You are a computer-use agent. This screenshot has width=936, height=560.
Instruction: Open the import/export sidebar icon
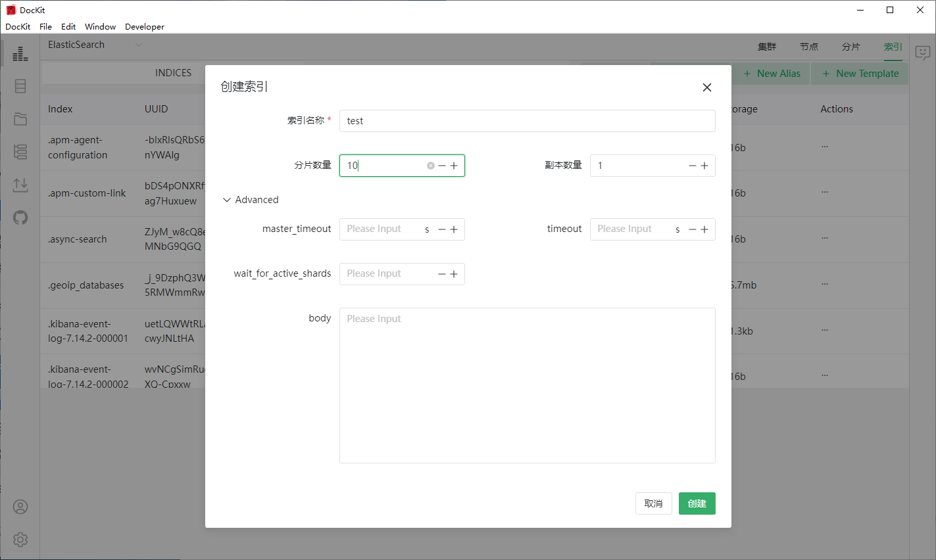click(x=20, y=185)
